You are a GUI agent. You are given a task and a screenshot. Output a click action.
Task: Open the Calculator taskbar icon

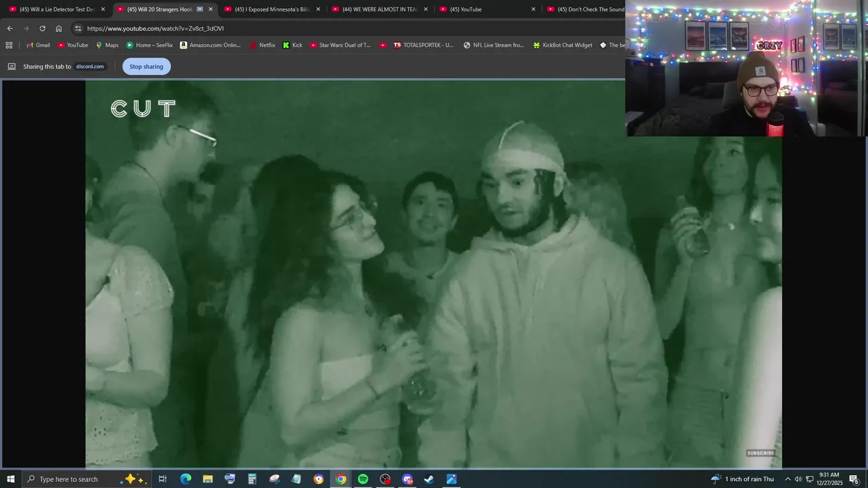252,479
